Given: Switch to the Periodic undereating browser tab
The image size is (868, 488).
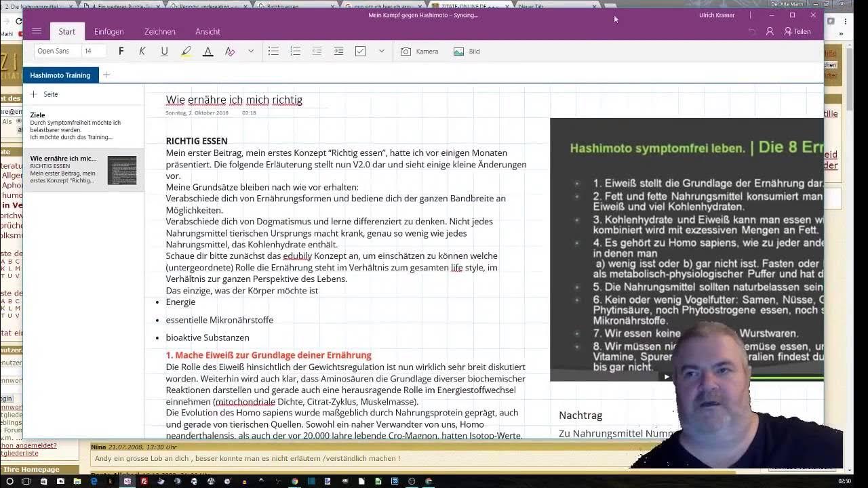Looking at the screenshot, I should pos(210,6).
